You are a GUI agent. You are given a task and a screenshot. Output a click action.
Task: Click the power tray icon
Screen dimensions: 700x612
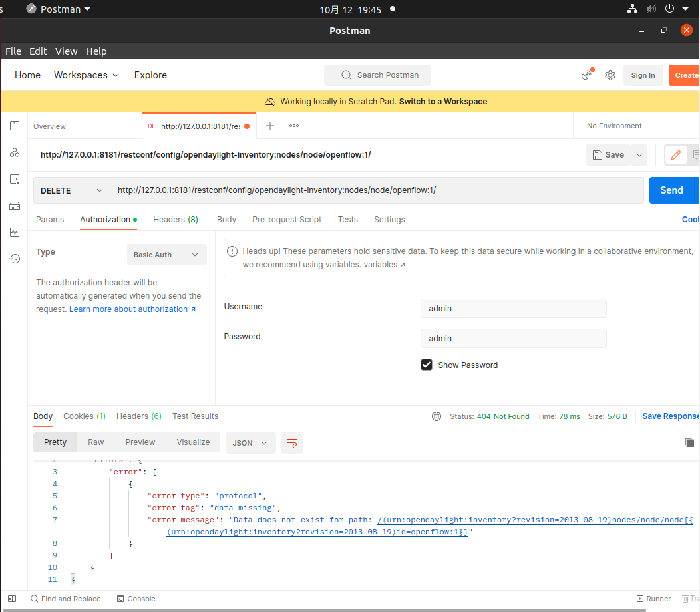click(x=669, y=9)
